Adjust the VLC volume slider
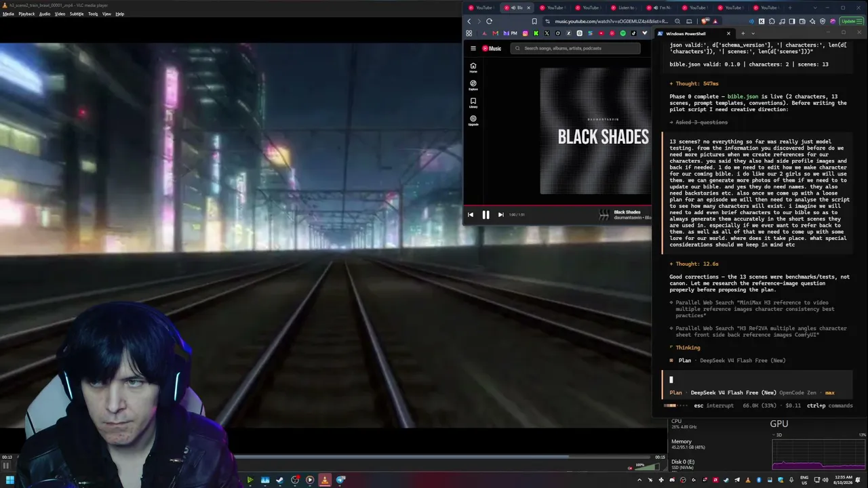The width and height of the screenshot is (868, 488). (x=648, y=466)
